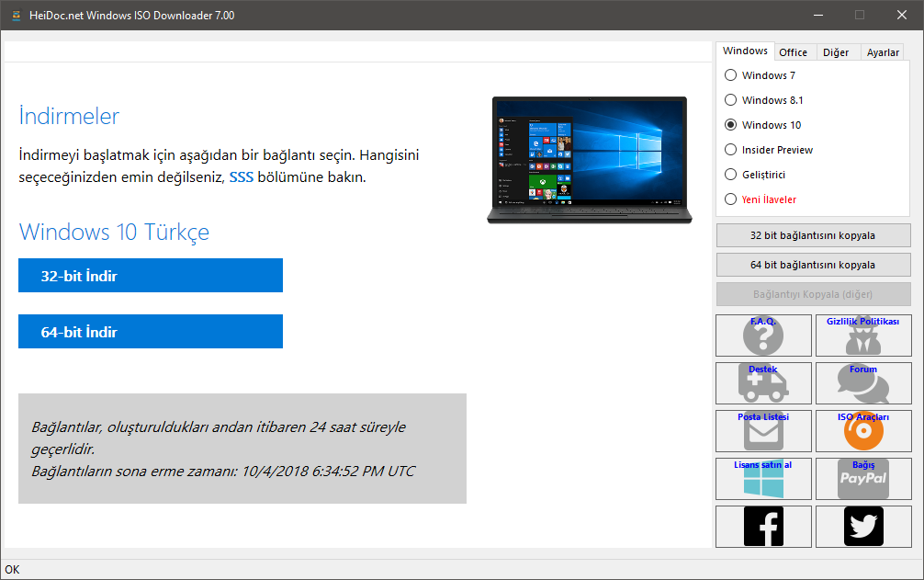Screen dimensions: 924x580
Task: Click the Destek ambulance icon
Action: [x=763, y=383]
